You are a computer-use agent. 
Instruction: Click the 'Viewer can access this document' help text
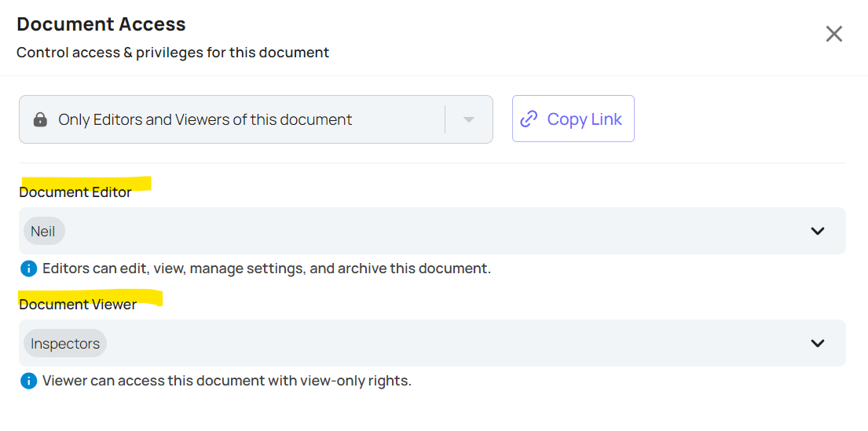pos(227,382)
